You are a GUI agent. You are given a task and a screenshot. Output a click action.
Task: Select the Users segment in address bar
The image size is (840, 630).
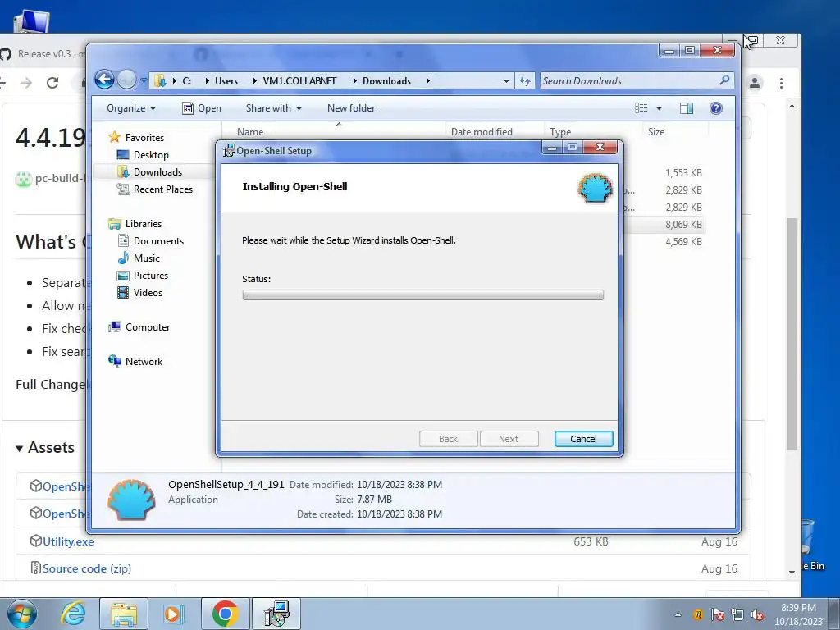(226, 81)
